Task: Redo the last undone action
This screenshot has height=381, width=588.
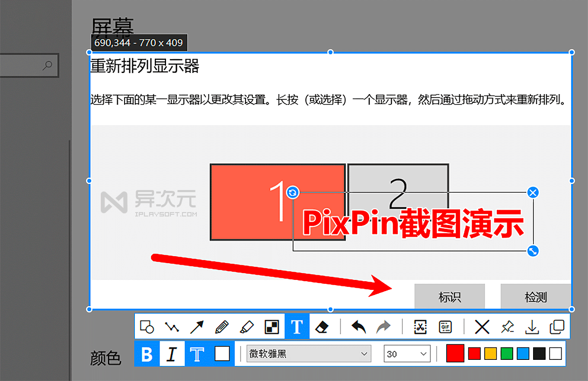Action: click(383, 327)
